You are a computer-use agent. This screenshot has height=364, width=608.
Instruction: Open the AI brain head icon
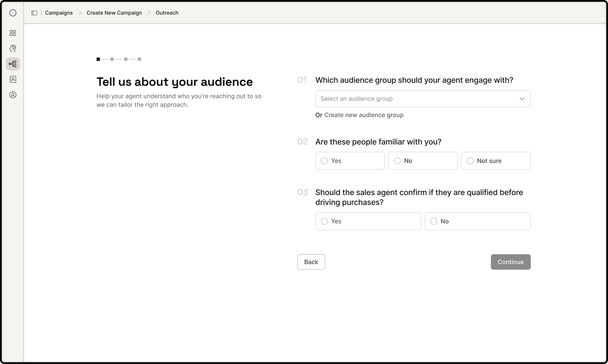pos(13,48)
